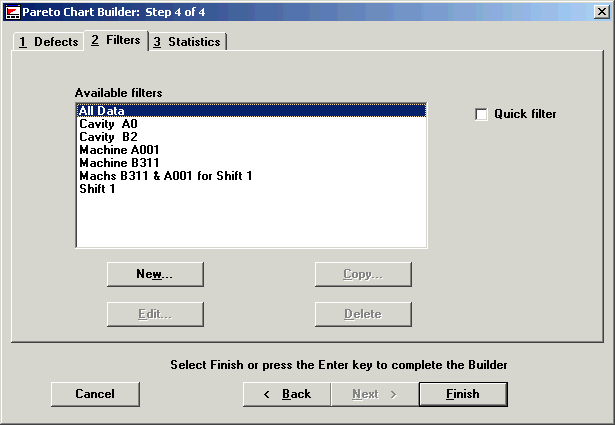Choose the Shift 1 filter entry
The height and width of the screenshot is (425, 615).
pos(97,189)
